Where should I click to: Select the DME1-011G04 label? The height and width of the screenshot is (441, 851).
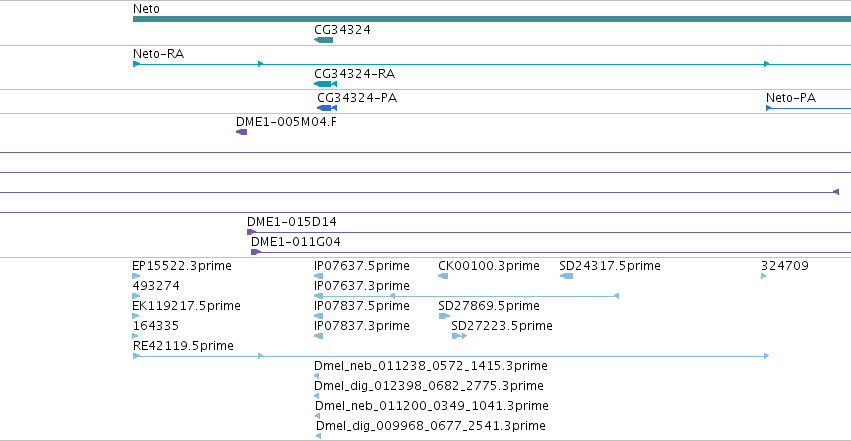coord(296,241)
